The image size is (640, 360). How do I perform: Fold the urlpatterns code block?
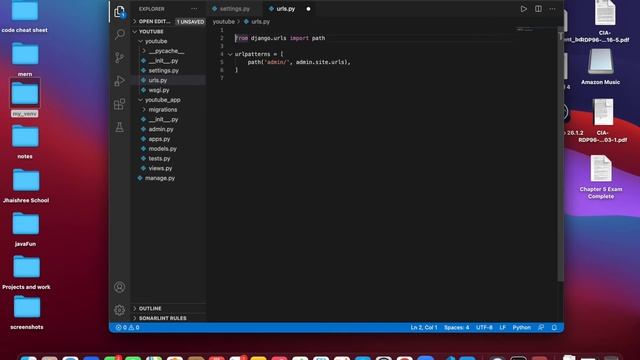230,54
